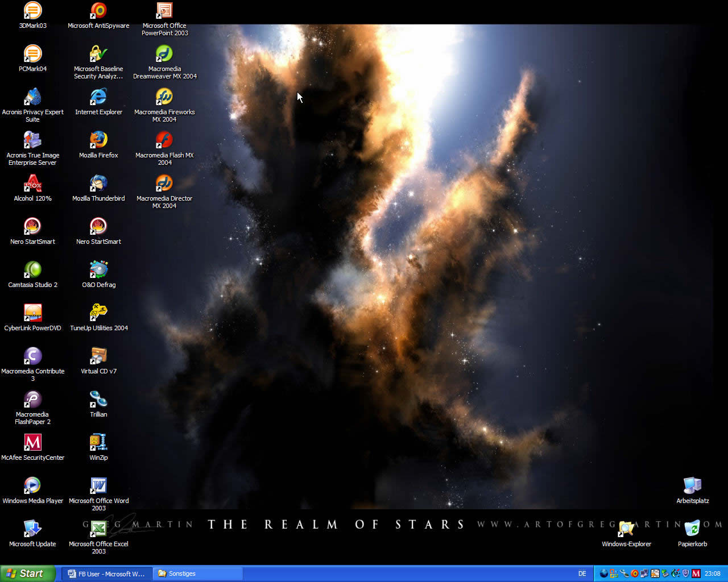Viewport: 728px width, 582px height.
Task: Click the Microsoft Update desktop icon
Action: click(x=32, y=534)
